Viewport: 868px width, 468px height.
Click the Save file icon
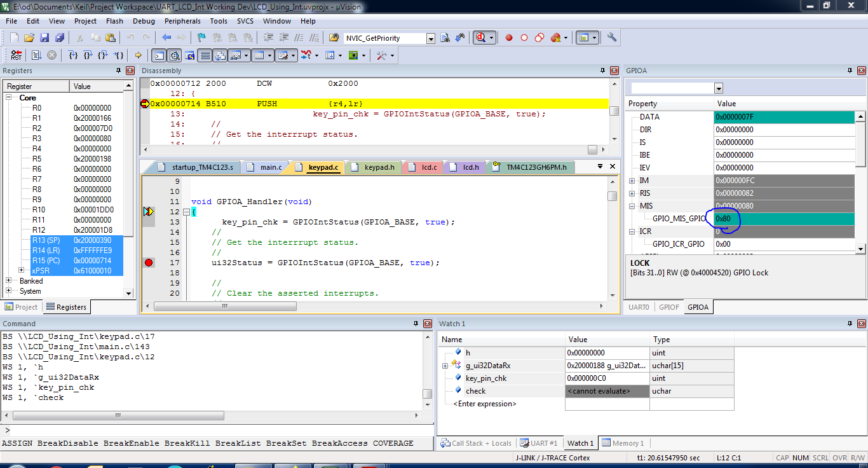coord(44,38)
